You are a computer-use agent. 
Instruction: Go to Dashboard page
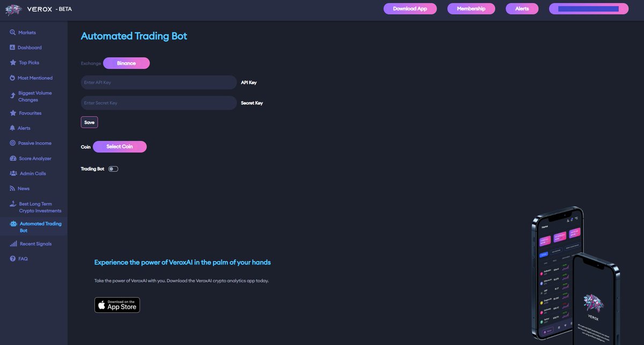point(30,47)
